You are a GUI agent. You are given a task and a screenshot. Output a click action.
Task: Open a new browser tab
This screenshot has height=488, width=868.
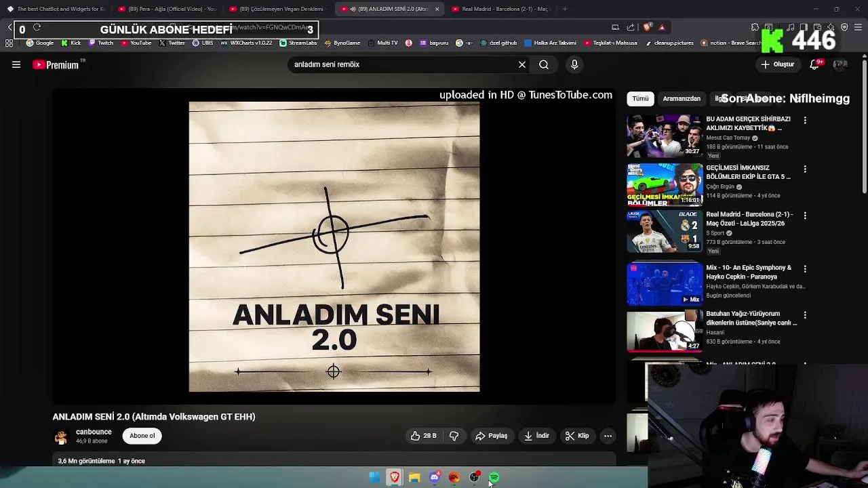(565, 9)
